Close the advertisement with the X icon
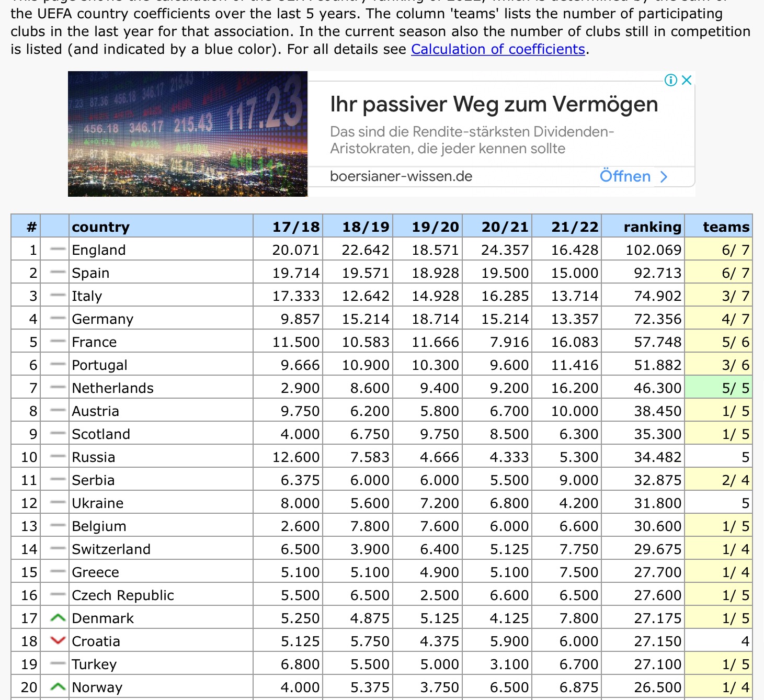Image resolution: width=764 pixels, height=700 pixels. pos(687,80)
